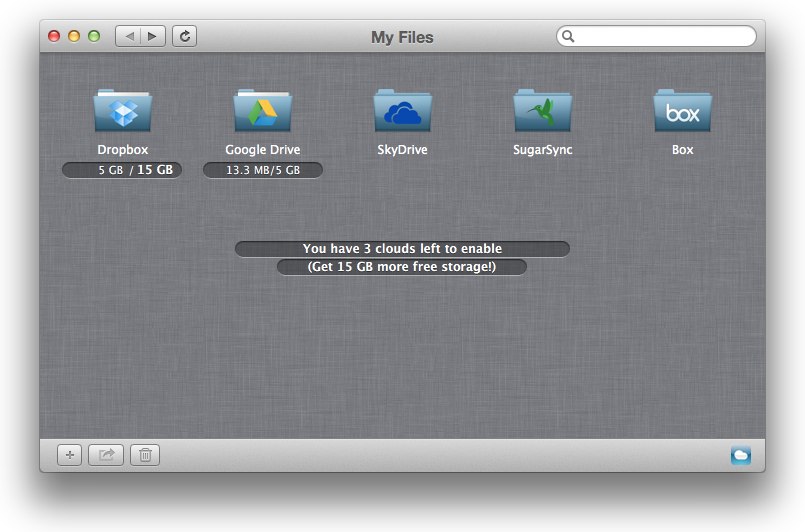This screenshot has height=532, width=805.
Task: Click the 'My Files' window title
Action: pyautogui.click(x=402, y=37)
